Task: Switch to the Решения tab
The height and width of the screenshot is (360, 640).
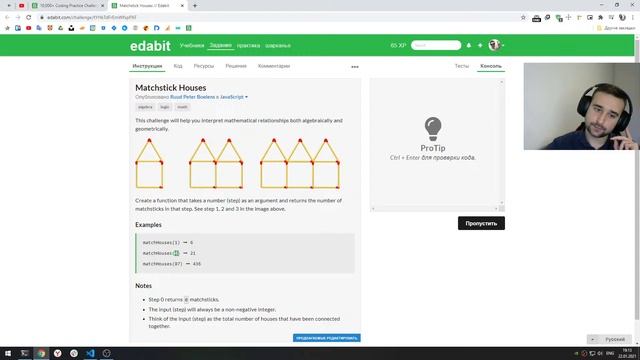Action: [x=236, y=66]
